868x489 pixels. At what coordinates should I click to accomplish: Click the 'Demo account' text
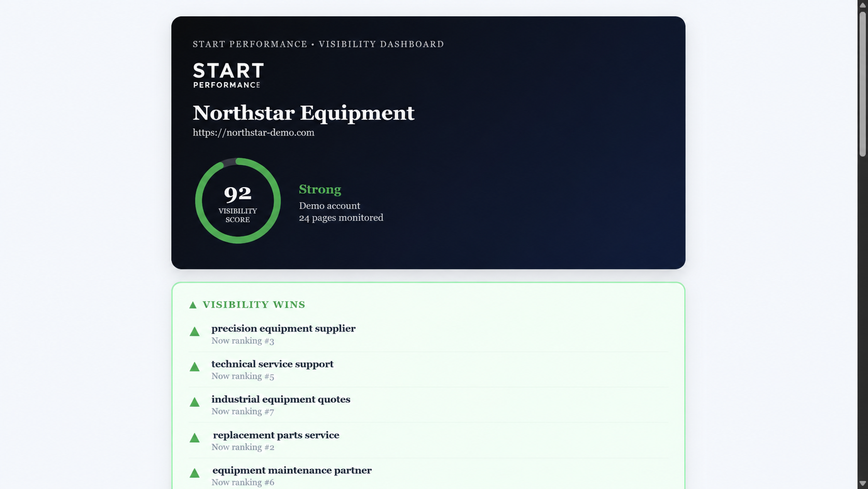[x=330, y=206]
